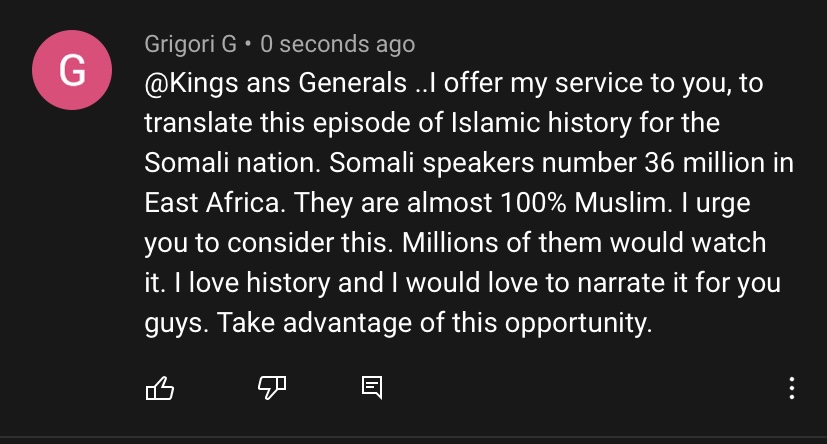The width and height of the screenshot is (827, 444).
Task: Tap the line 'translate this episode of Islamic history'
Action: [388, 123]
